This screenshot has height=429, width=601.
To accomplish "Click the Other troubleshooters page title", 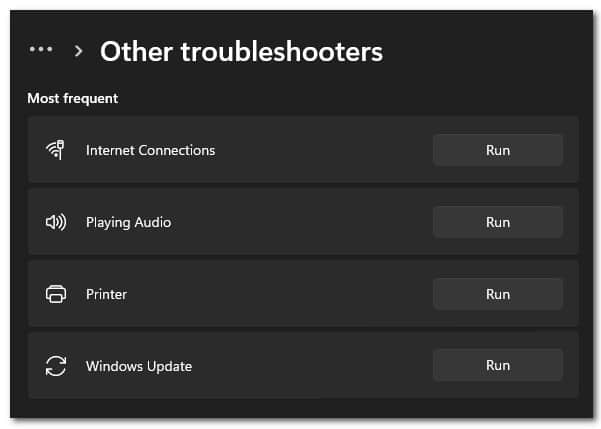I will point(241,51).
